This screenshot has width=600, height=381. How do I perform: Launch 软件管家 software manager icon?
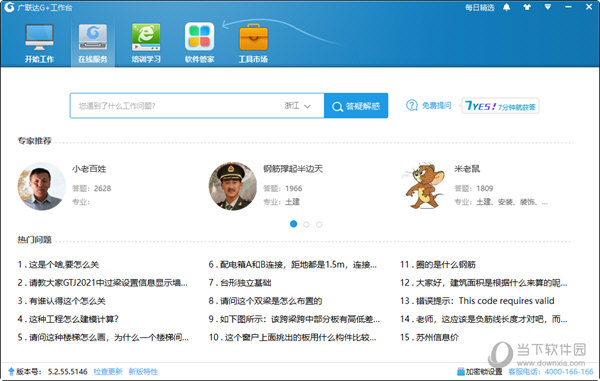199,37
